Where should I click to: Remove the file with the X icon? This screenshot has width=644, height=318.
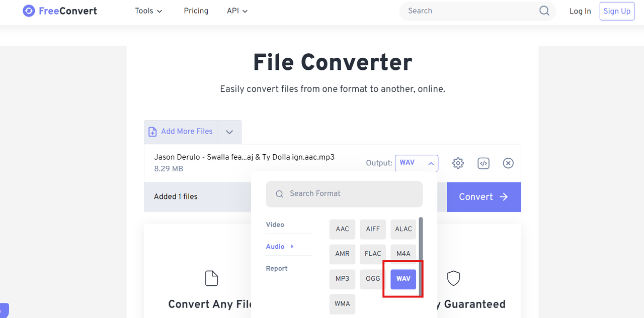pos(508,163)
